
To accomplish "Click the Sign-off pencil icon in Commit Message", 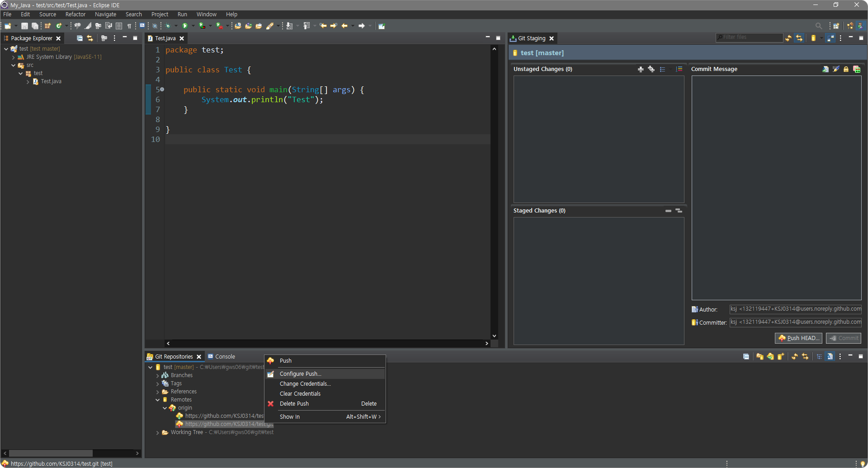I will point(836,69).
